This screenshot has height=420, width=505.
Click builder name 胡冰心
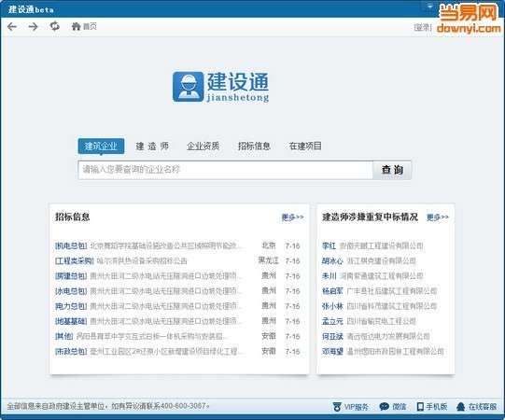(x=332, y=260)
